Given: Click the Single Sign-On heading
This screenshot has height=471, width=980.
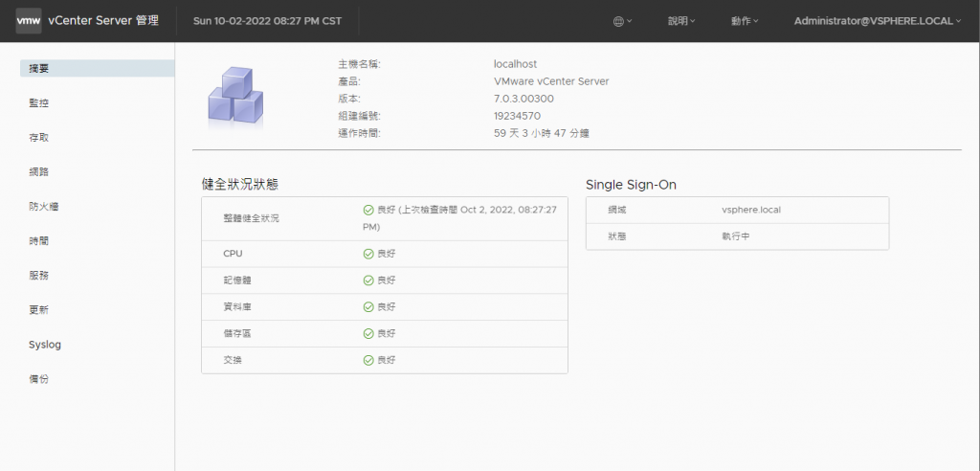Looking at the screenshot, I should click(632, 185).
